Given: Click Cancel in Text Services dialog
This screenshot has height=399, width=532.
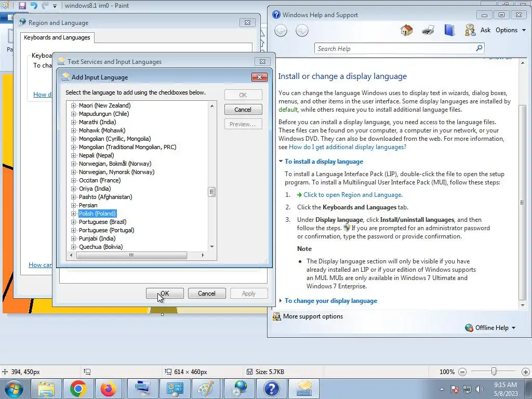Looking at the screenshot, I should click(207, 294).
